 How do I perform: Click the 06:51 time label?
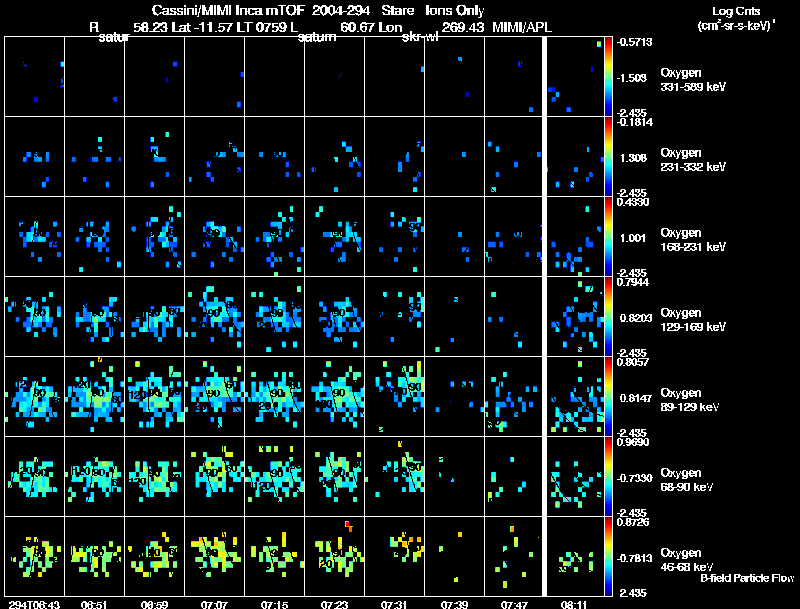[x=94, y=604]
